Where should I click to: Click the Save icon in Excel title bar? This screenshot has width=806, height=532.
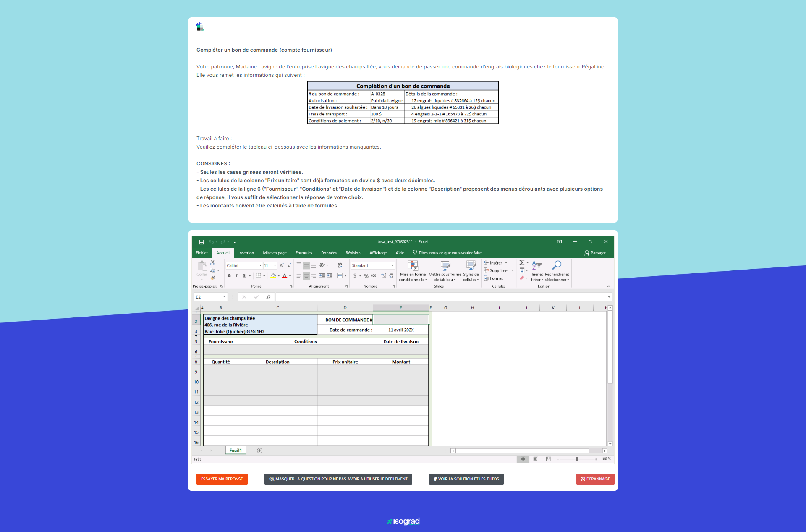201,242
